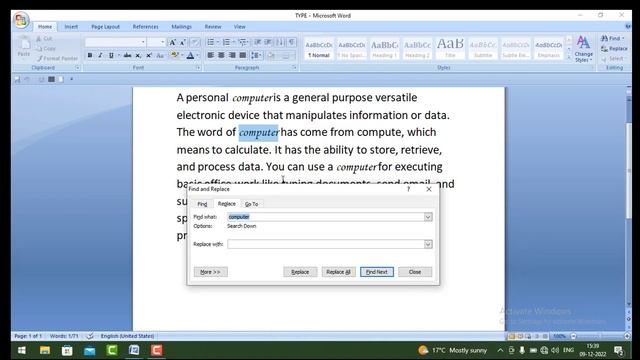This screenshot has width=640, height=360.
Task: Click the Close button in Find and Replace
Action: click(x=415, y=272)
